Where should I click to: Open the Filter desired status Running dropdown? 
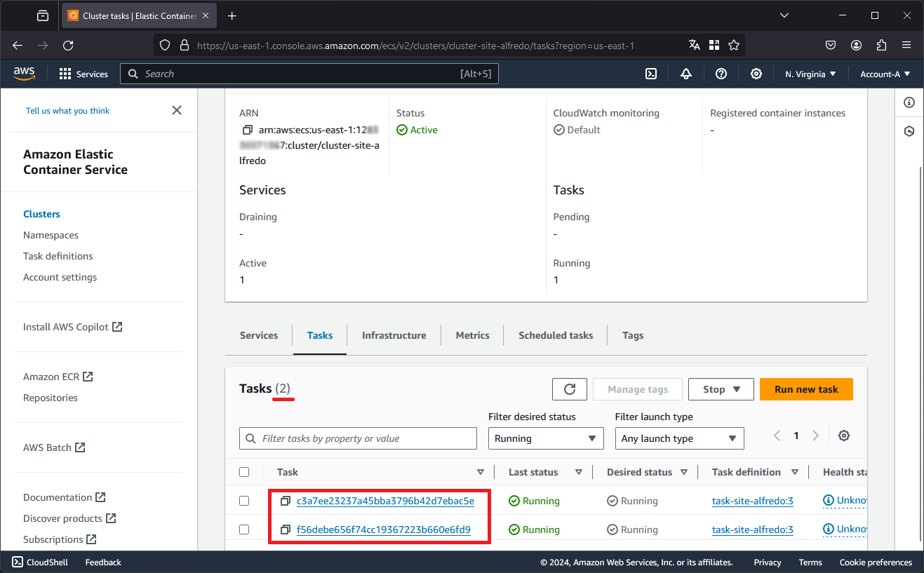546,438
